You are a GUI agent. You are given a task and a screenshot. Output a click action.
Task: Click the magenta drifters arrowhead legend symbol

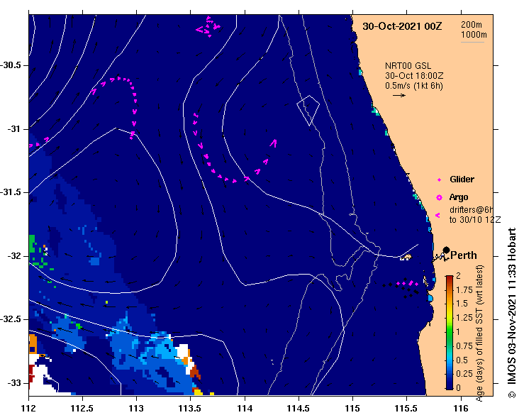[x=437, y=216]
